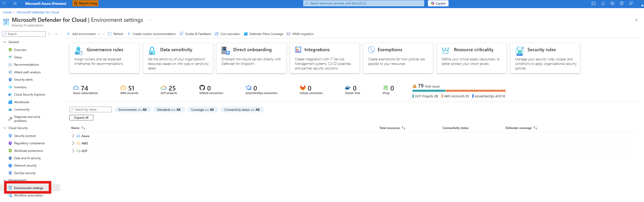The width and height of the screenshot is (644, 202).
Task: Open Recommendations in the sidebar
Action: (x=26, y=65)
